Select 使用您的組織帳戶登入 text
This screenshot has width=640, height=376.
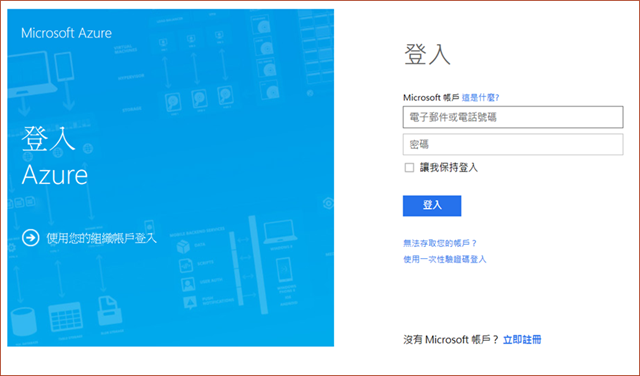102,238
